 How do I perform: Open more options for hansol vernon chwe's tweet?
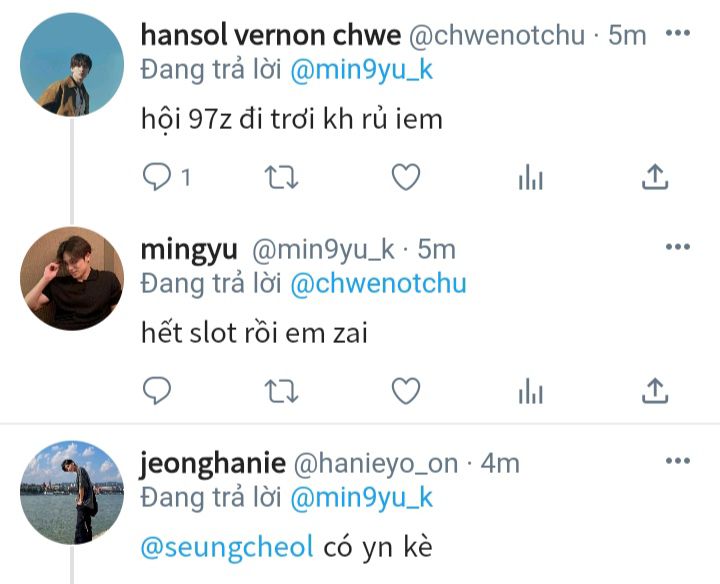click(678, 33)
